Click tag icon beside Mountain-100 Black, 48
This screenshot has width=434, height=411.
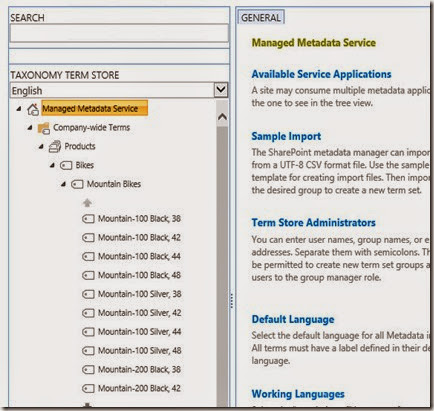point(88,275)
